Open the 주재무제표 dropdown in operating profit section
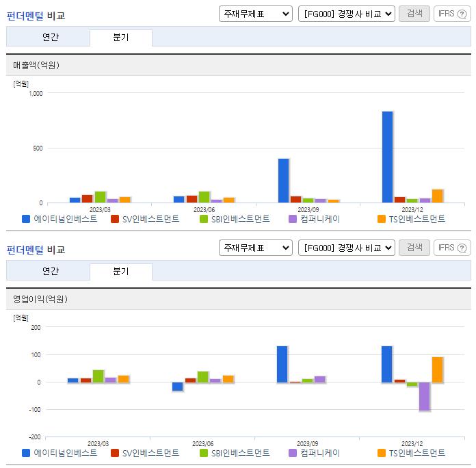 (255, 248)
